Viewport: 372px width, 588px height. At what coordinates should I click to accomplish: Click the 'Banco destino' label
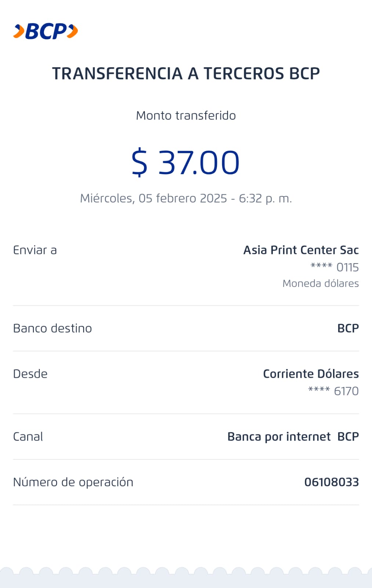click(53, 329)
